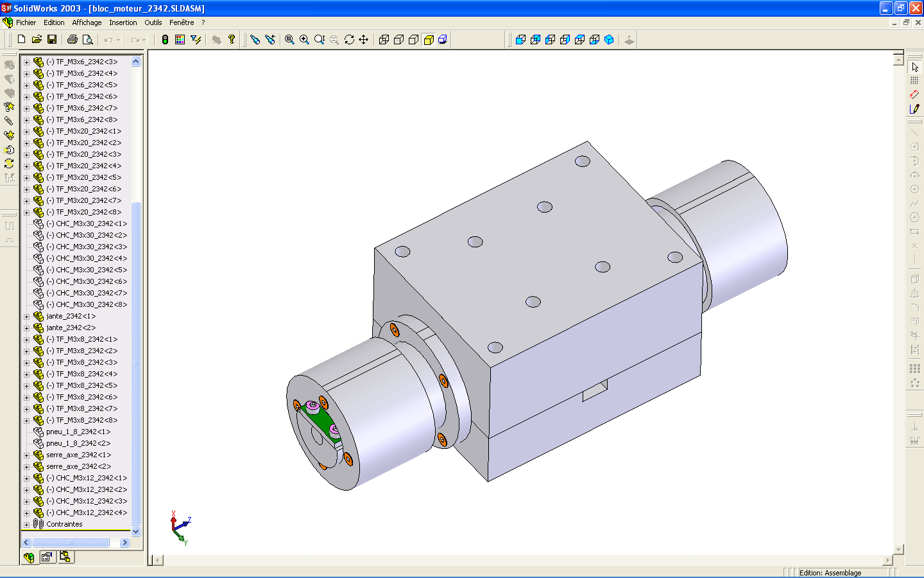Click the Save icon in the toolbar
Viewport: 924px width, 578px height.
coord(52,40)
